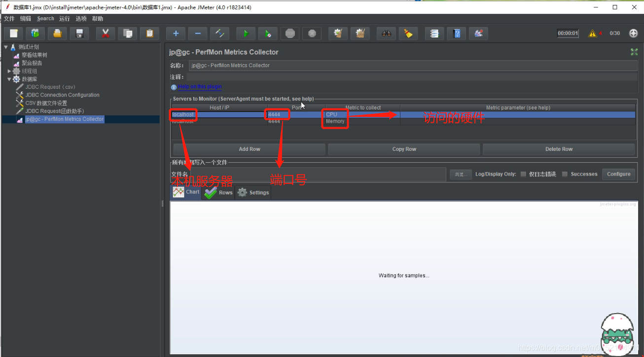644x357 pixels.
Task: Click the 注释 comment input field
Action: pyautogui.click(x=412, y=77)
